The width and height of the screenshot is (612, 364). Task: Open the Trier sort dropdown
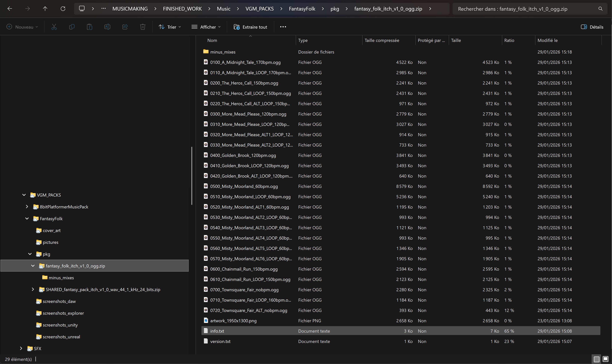[170, 27]
